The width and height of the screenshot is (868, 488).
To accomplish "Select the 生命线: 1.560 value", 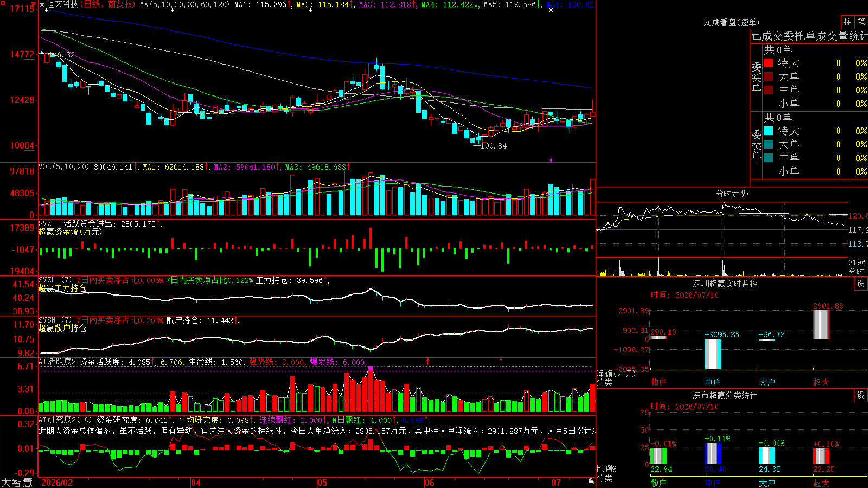I will [216, 362].
